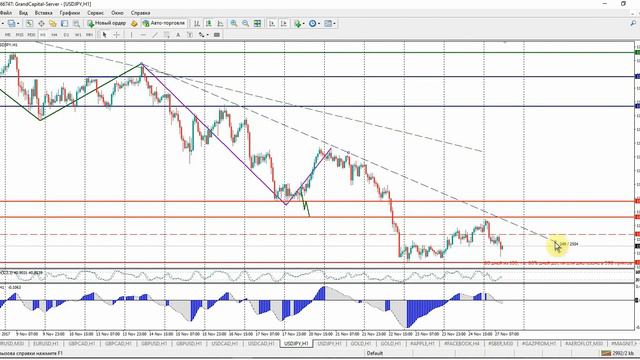
Task: Select the D1 timeframe button
Action: (x=66, y=35)
